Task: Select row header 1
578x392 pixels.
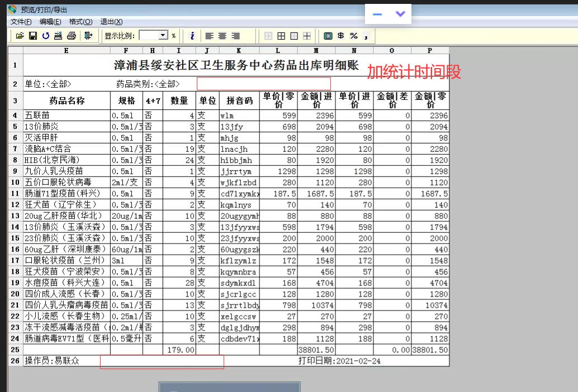Action: pos(15,65)
